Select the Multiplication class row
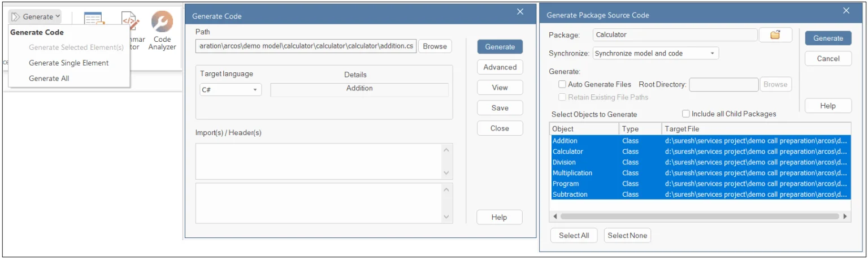 coord(572,173)
